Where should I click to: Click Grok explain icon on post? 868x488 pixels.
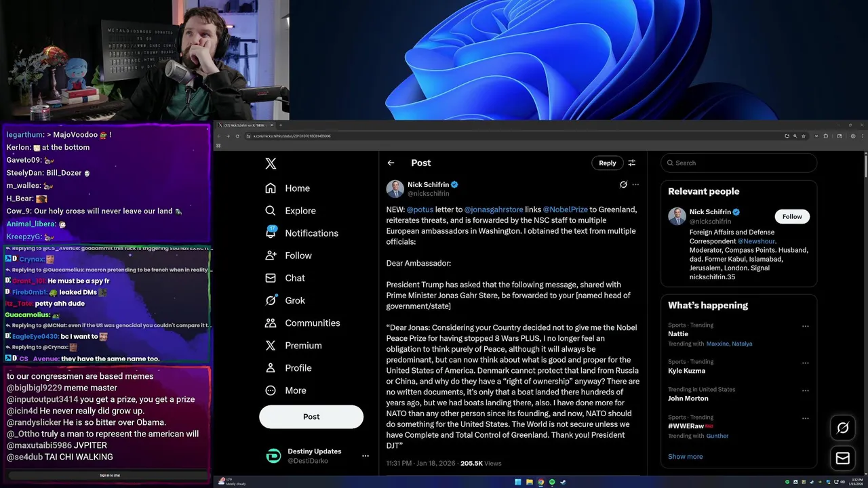tap(623, 184)
